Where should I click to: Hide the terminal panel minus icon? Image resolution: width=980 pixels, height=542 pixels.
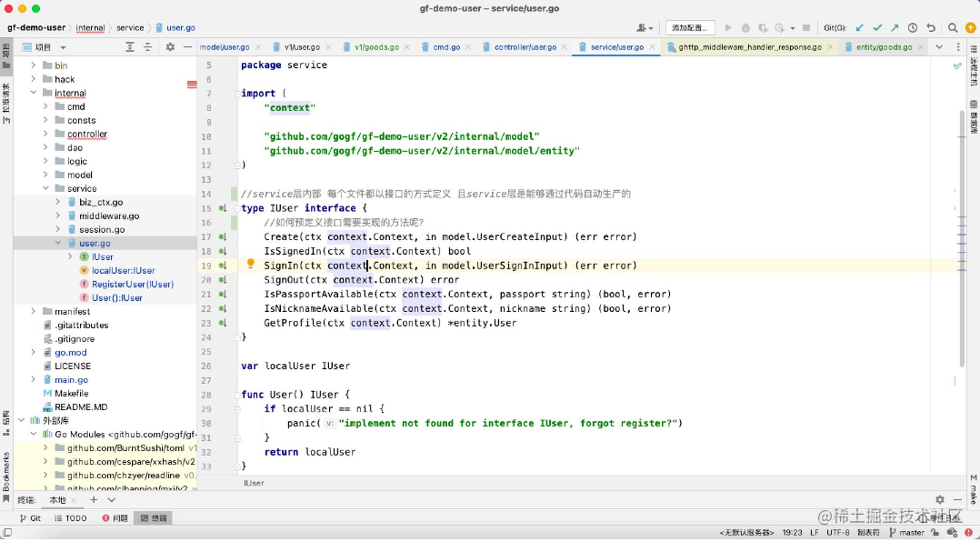point(957,499)
